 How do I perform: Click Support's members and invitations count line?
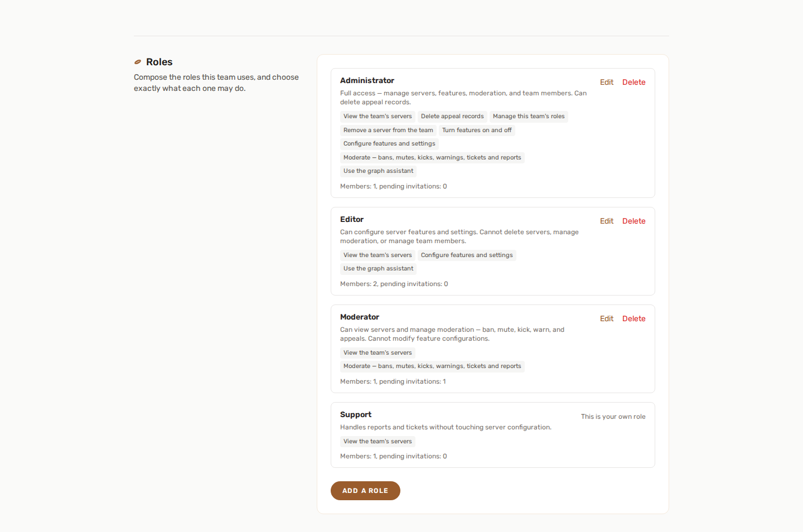point(394,456)
